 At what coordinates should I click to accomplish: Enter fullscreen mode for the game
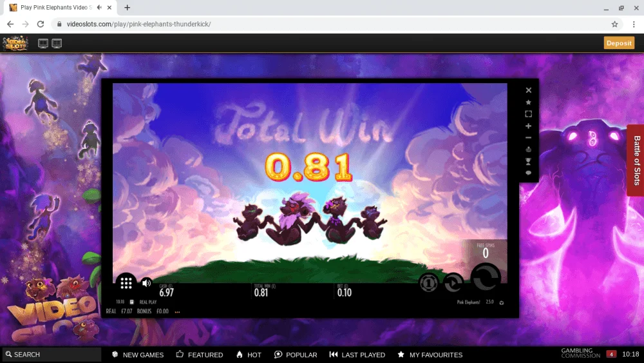(529, 114)
